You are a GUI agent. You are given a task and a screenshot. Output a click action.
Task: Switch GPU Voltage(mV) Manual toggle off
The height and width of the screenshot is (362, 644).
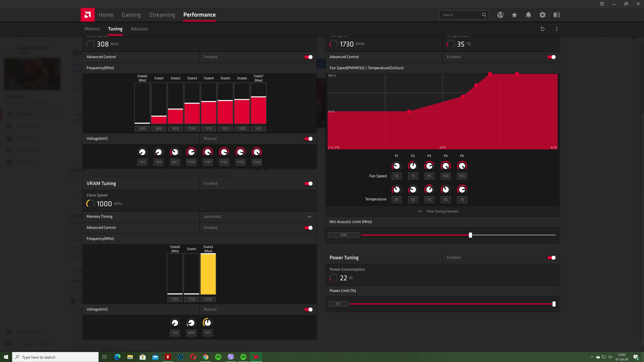click(x=309, y=139)
